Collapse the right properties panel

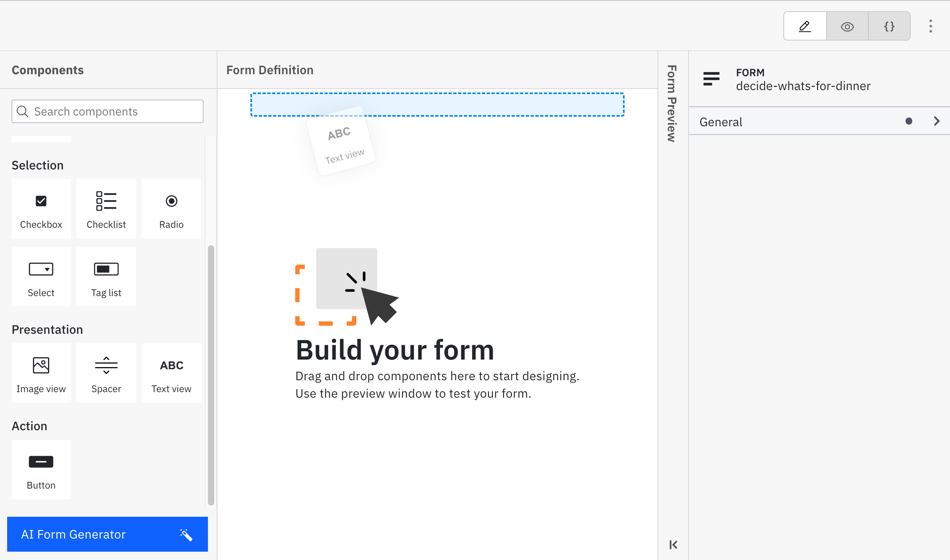(x=673, y=545)
